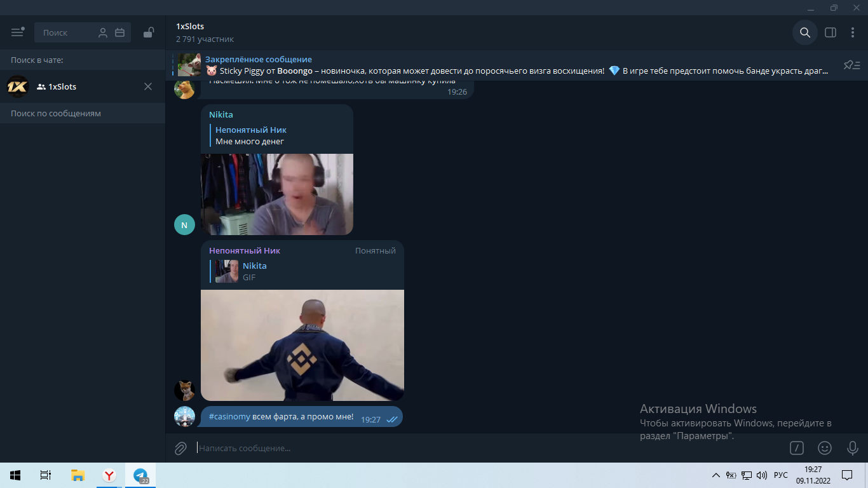Image resolution: width=868 pixels, height=488 pixels.
Task: Open the calendar date search
Action: [x=120, y=32]
